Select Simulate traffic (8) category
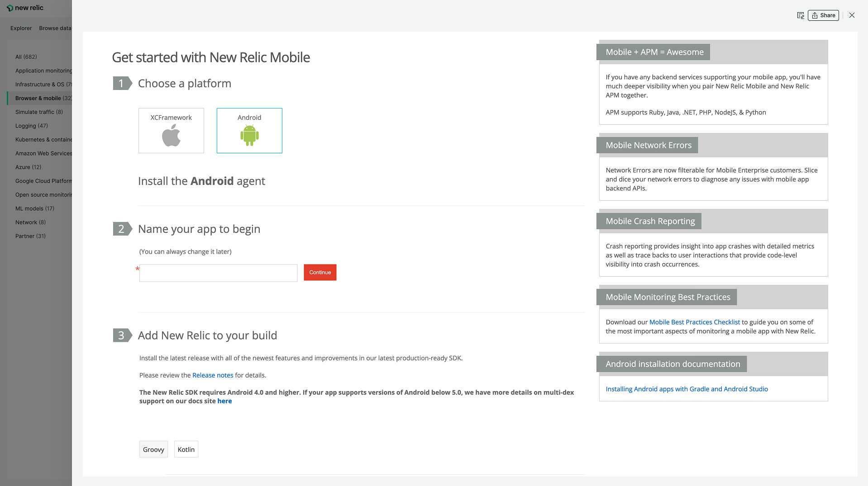Screen dimensions: 868x486 coord(39,112)
